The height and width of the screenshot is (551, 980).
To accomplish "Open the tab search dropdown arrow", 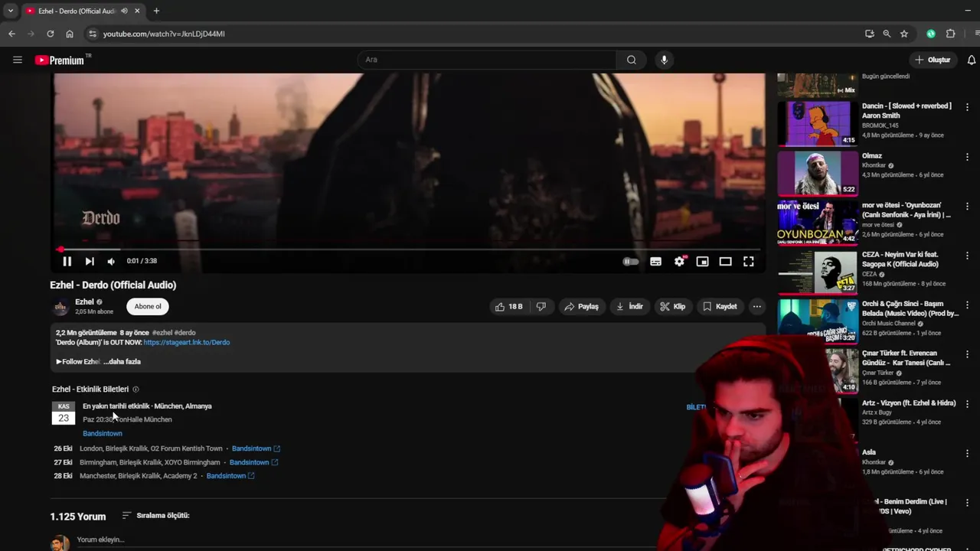I will (x=10, y=11).
